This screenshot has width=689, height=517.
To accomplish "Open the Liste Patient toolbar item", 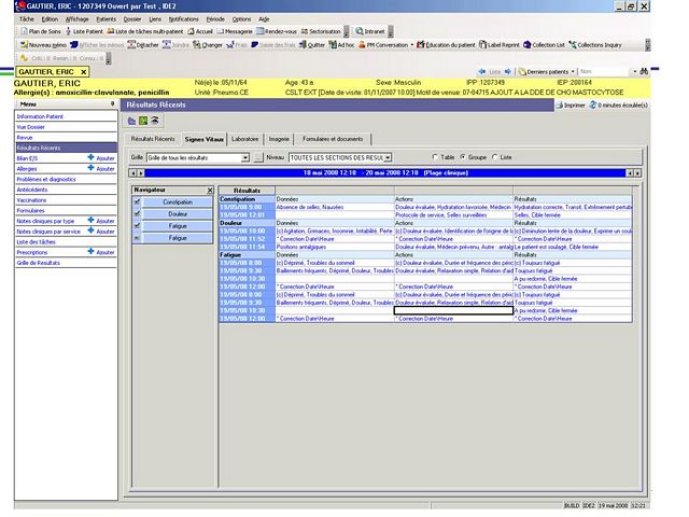I will point(83,32).
